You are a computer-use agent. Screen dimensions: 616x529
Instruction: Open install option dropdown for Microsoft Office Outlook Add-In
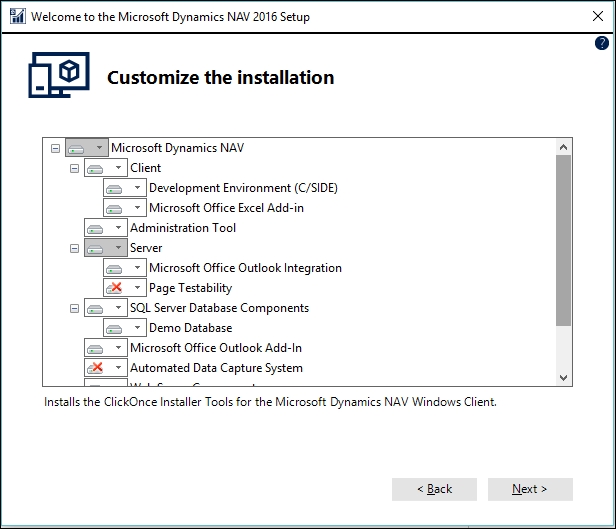pyautogui.click(x=118, y=348)
